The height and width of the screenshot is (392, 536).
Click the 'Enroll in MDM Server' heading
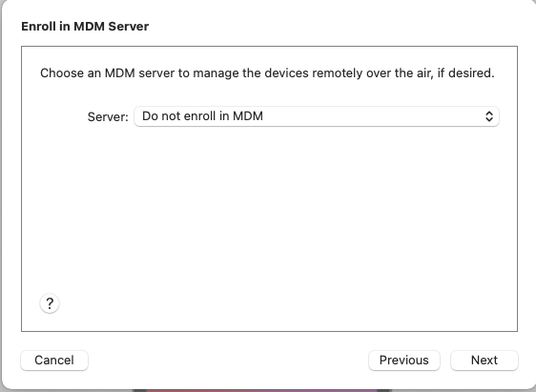click(85, 27)
